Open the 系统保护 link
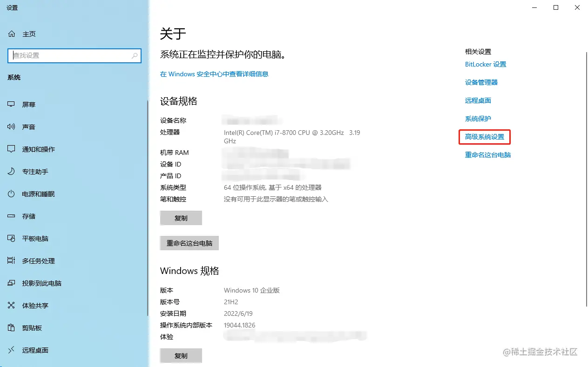Screen dimensions: 588x367 click(478, 119)
